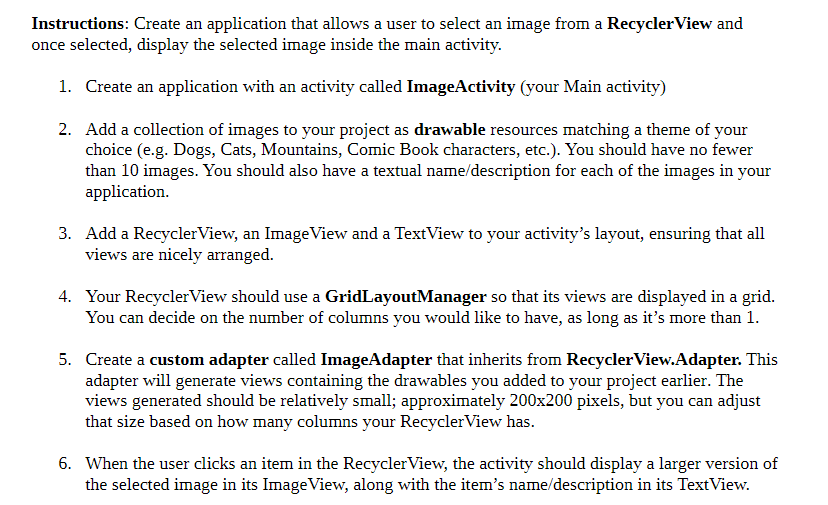Click the list number "1." before "Create an application"
The image size is (828, 505).
coord(65,87)
